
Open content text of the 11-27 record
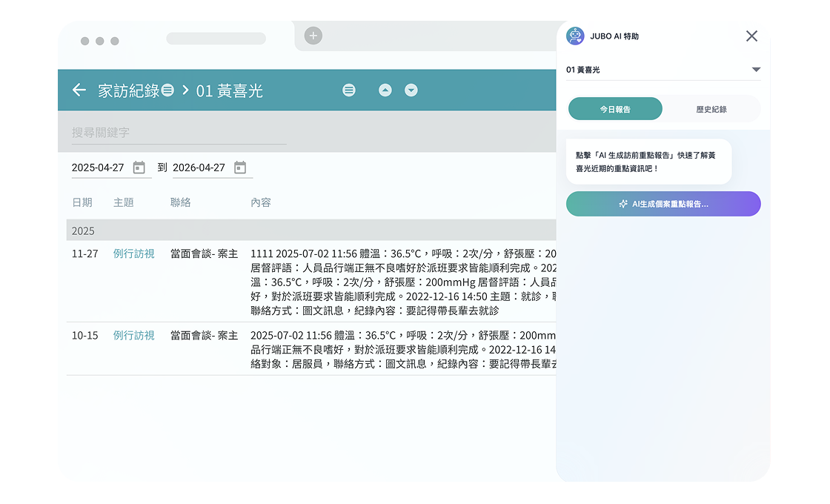[403, 282]
